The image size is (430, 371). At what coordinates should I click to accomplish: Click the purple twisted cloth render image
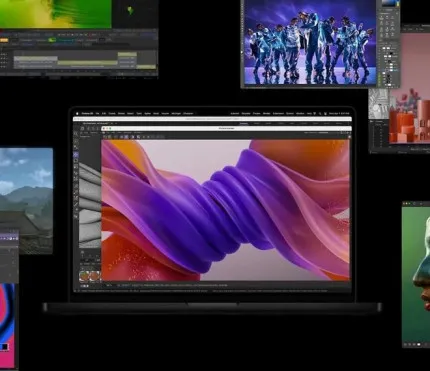[x=226, y=210]
